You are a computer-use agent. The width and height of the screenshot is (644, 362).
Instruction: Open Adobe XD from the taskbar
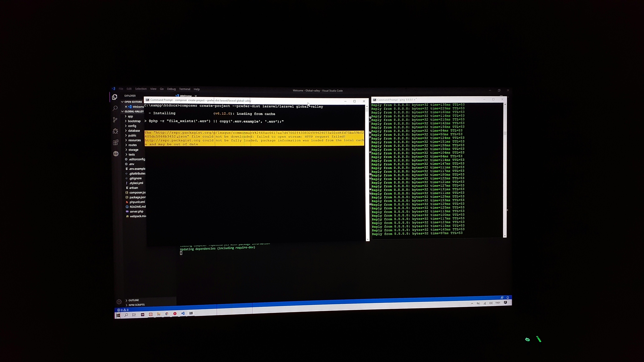click(x=142, y=315)
